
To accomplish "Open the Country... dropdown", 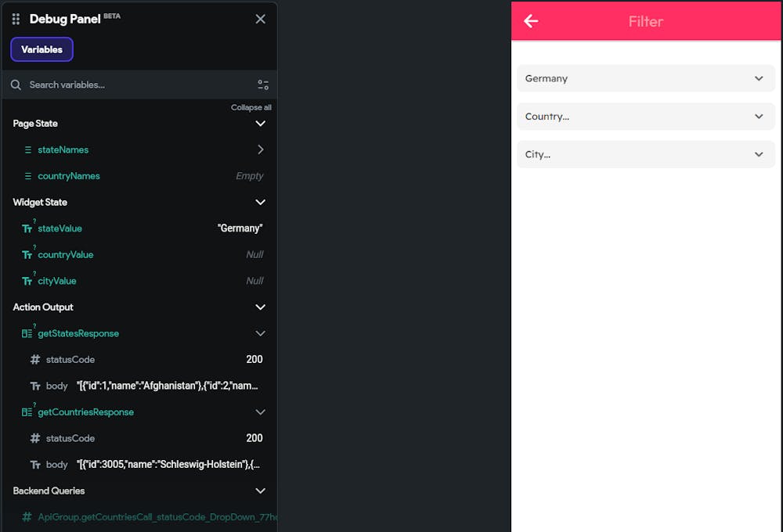I will (x=646, y=117).
